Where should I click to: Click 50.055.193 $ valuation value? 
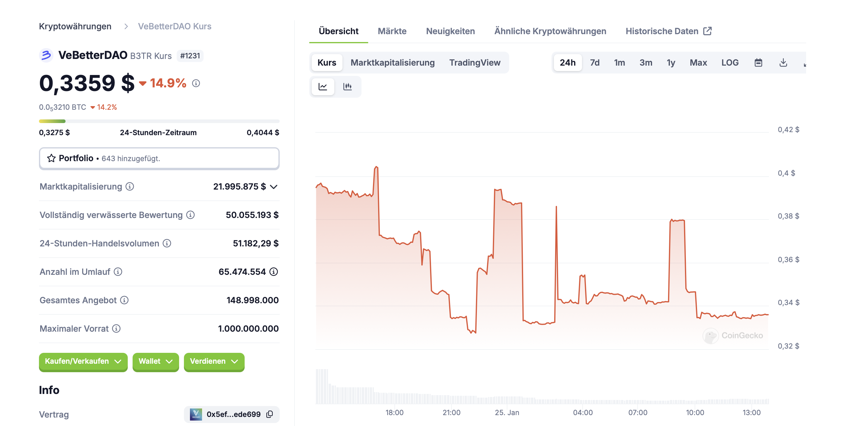(x=252, y=215)
